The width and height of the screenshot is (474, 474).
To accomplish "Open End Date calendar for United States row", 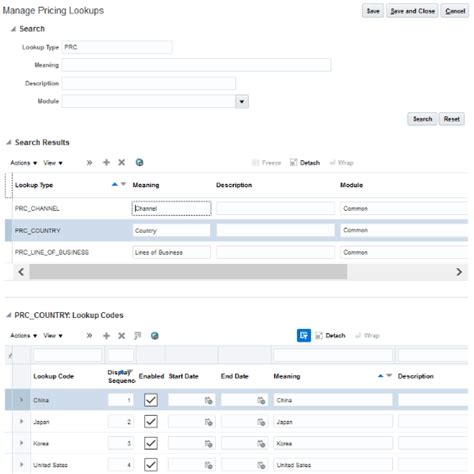I will pos(261,465).
